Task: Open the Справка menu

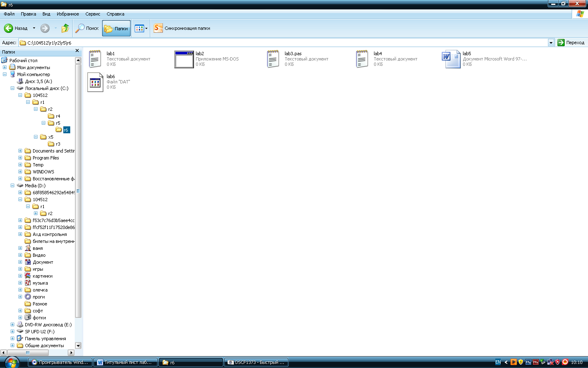Action: click(116, 14)
